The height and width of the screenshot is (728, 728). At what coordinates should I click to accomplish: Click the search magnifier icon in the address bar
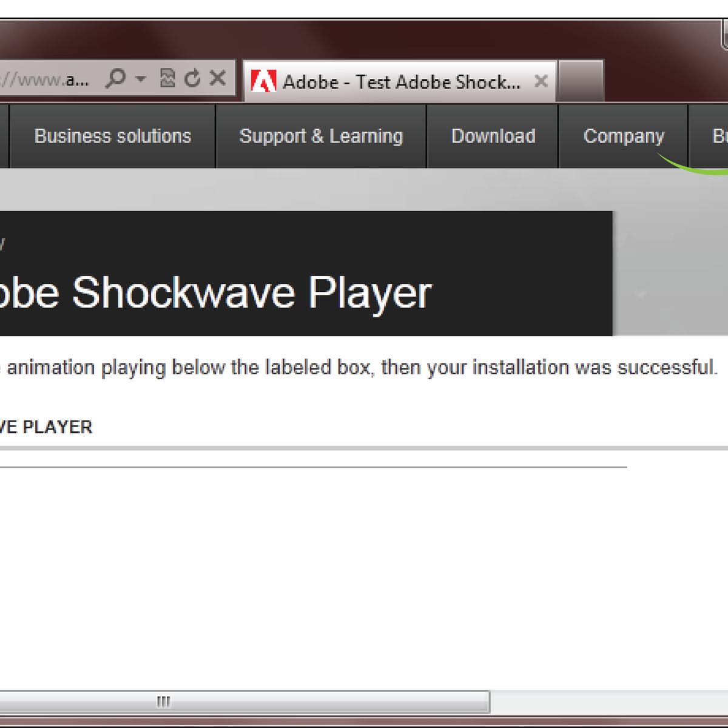click(x=115, y=78)
